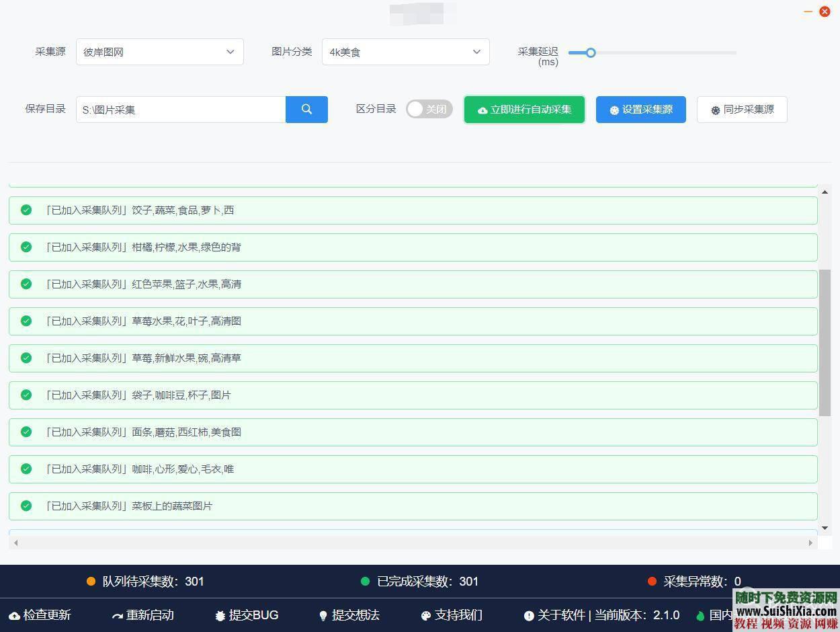Select 检查更新 in the bottom bar

tap(39, 615)
